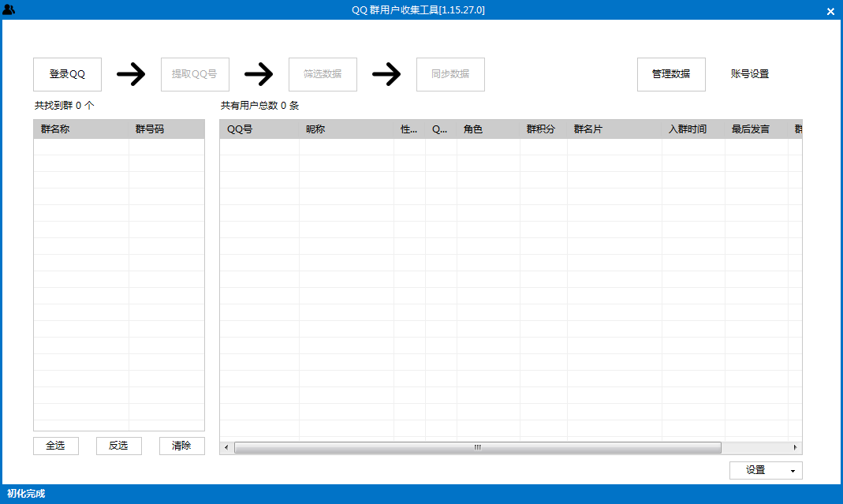This screenshot has width=843, height=504.
Task: Select all groups with 全选
Action: [56, 446]
